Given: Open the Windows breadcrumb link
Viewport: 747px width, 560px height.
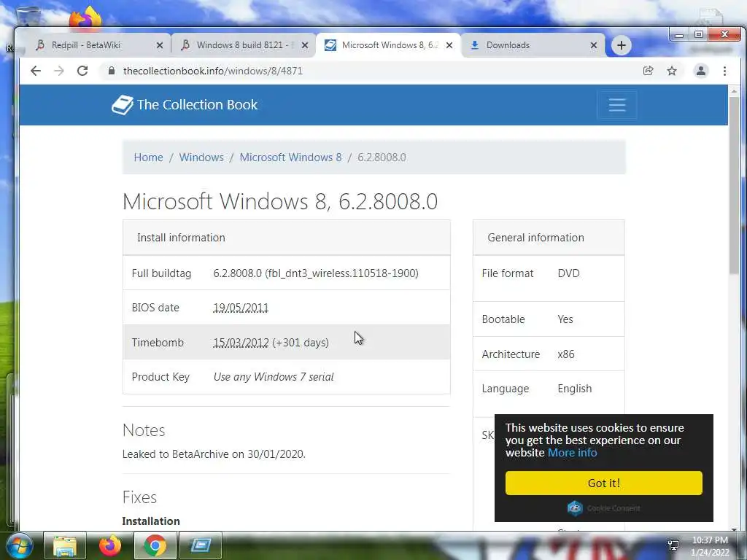Looking at the screenshot, I should click(x=201, y=157).
